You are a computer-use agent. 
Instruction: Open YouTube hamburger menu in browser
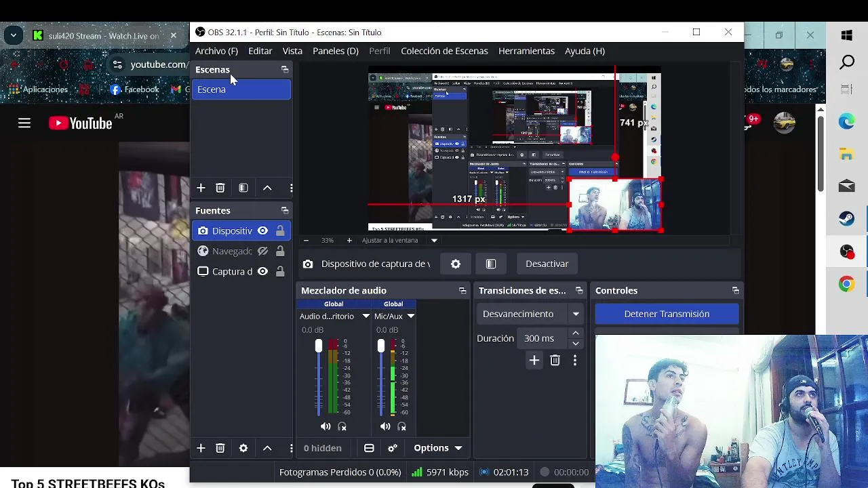[24, 123]
